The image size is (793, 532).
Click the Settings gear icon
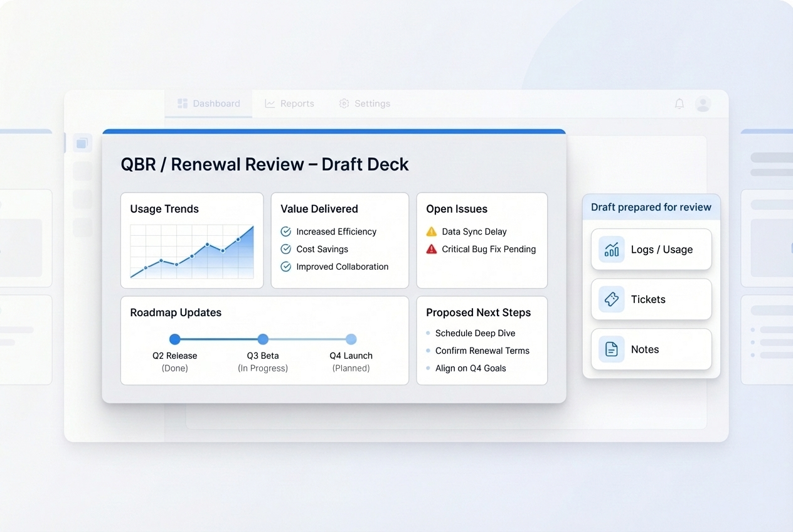pyautogui.click(x=344, y=104)
